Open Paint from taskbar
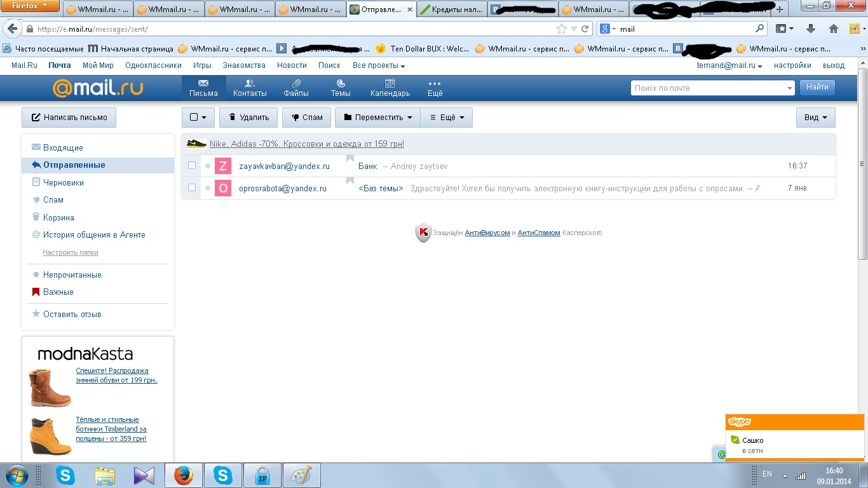868x488 pixels. point(301,475)
